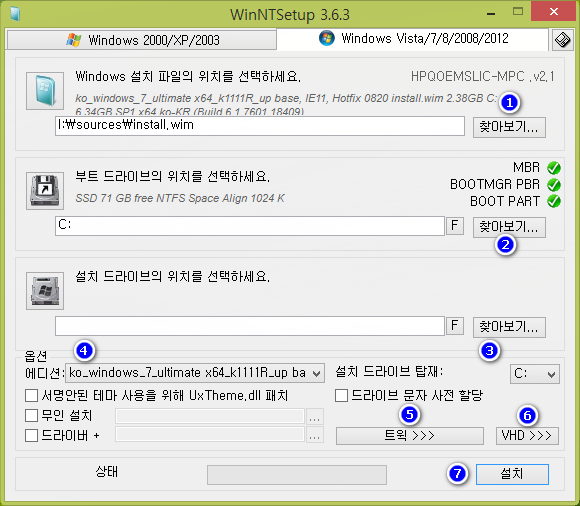This screenshot has width=580, height=506.
Task: Minimize the WinNTSetup window
Action: [x=491, y=13]
